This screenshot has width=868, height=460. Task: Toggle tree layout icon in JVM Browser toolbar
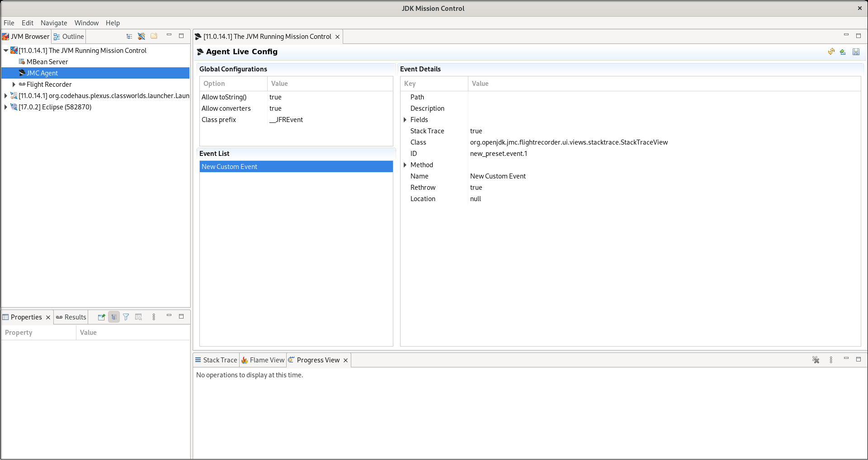pos(129,37)
